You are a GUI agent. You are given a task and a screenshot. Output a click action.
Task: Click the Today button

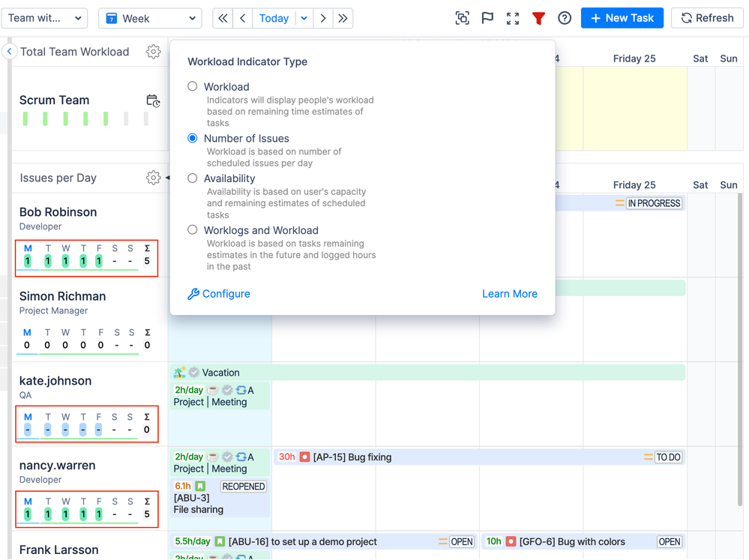pyautogui.click(x=274, y=18)
